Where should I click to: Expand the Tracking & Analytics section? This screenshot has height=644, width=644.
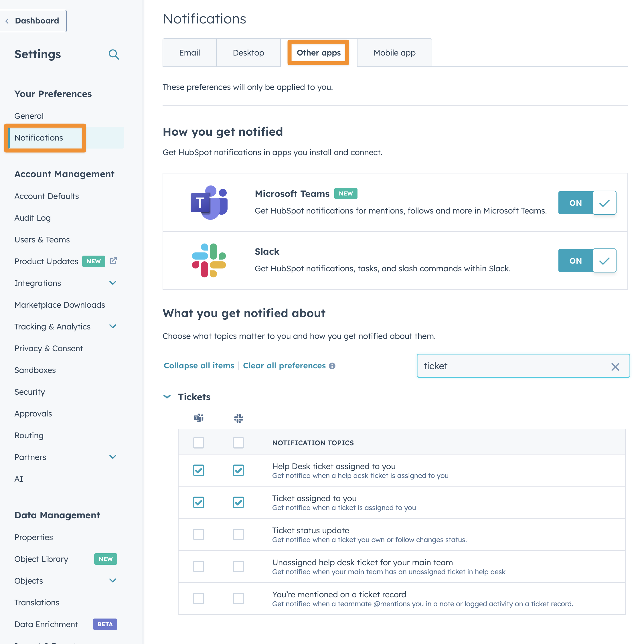pyautogui.click(x=113, y=326)
